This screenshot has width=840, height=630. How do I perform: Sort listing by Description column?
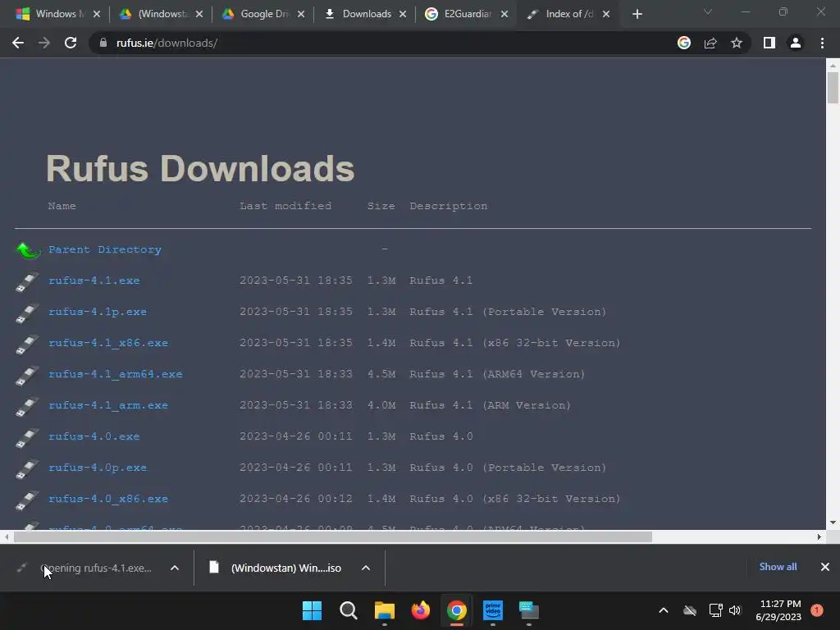[449, 206]
